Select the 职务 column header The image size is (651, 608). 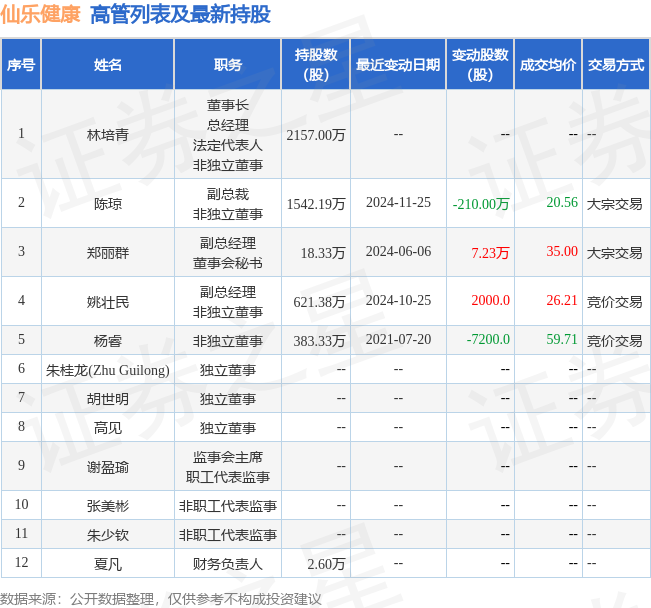coord(228,65)
